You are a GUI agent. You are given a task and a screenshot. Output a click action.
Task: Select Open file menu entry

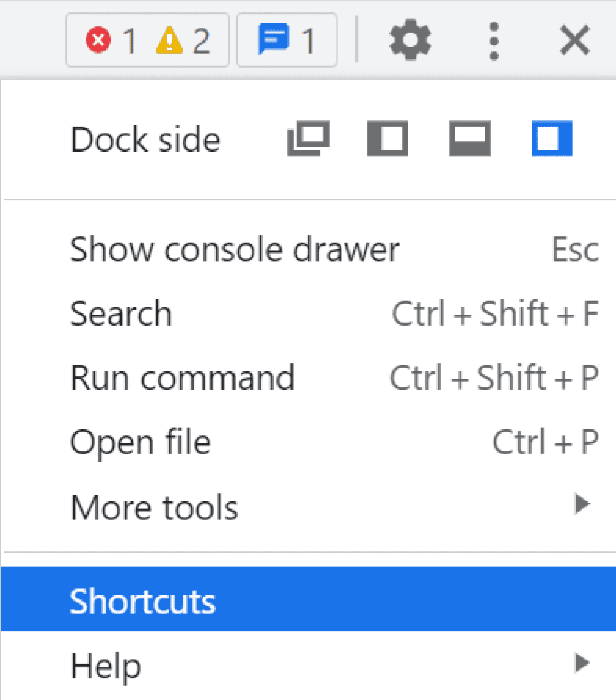(x=309, y=442)
